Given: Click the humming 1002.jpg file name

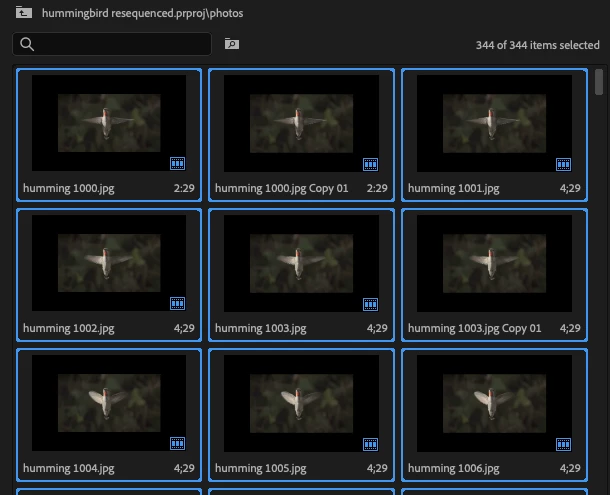Looking at the screenshot, I should pos(68,328).
